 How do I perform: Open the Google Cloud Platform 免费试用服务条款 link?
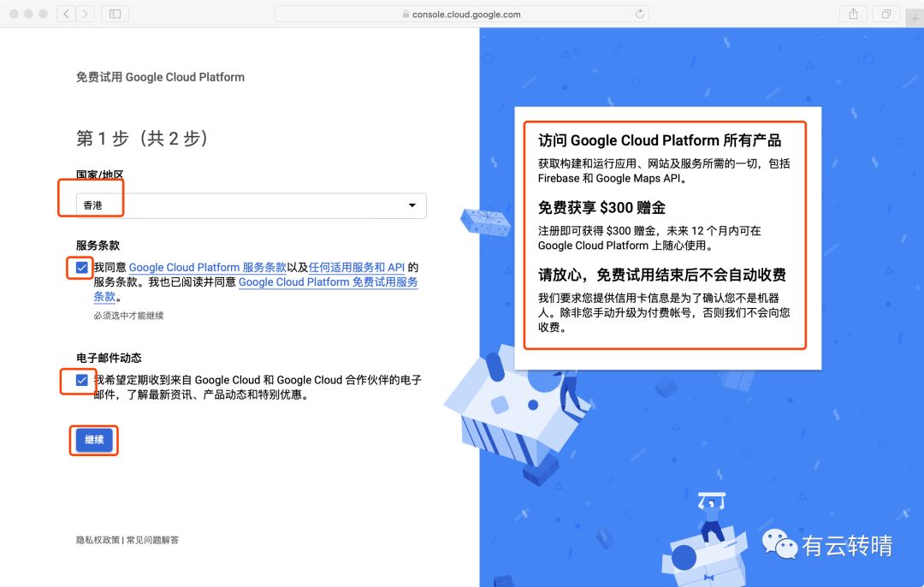click(328, 282)
